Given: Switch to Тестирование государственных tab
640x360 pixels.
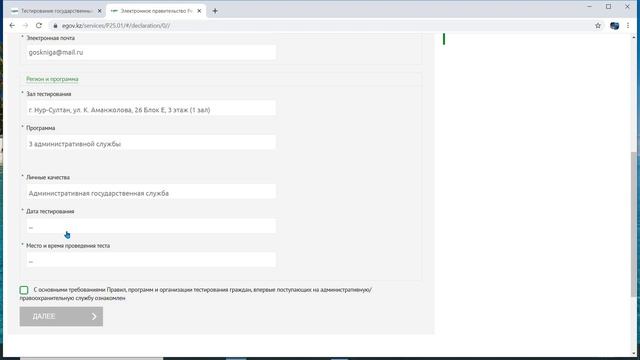Looking at the screenshot, I should point(57,11).
